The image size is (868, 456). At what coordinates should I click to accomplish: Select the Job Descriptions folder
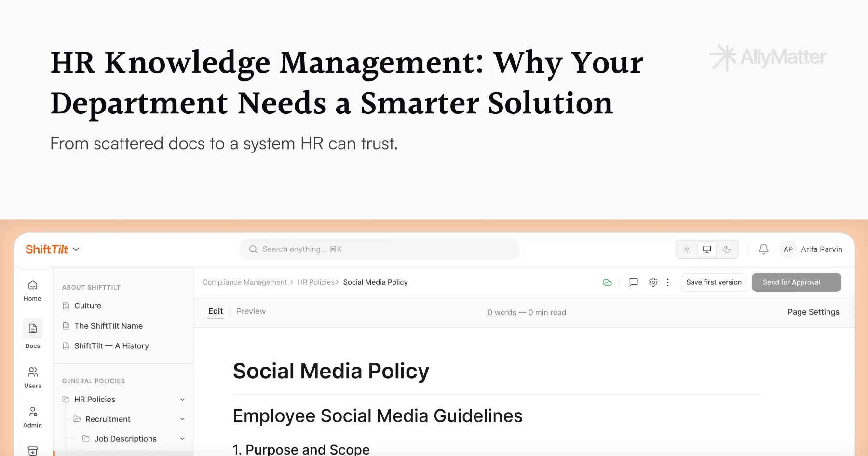click(x=125, y=438)
